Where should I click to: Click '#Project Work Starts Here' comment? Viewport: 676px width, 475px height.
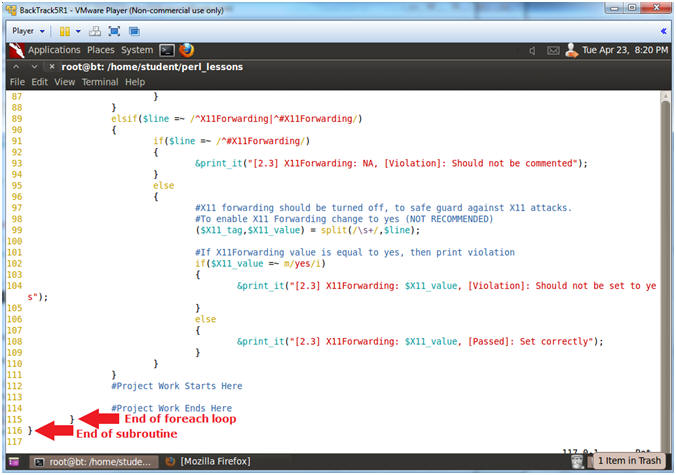click(x=177, y=386)
